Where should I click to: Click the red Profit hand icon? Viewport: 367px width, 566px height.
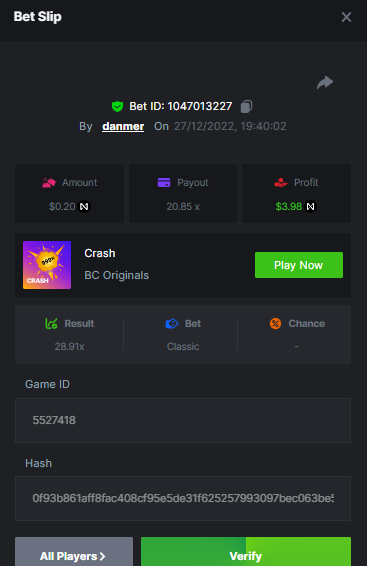280,183
